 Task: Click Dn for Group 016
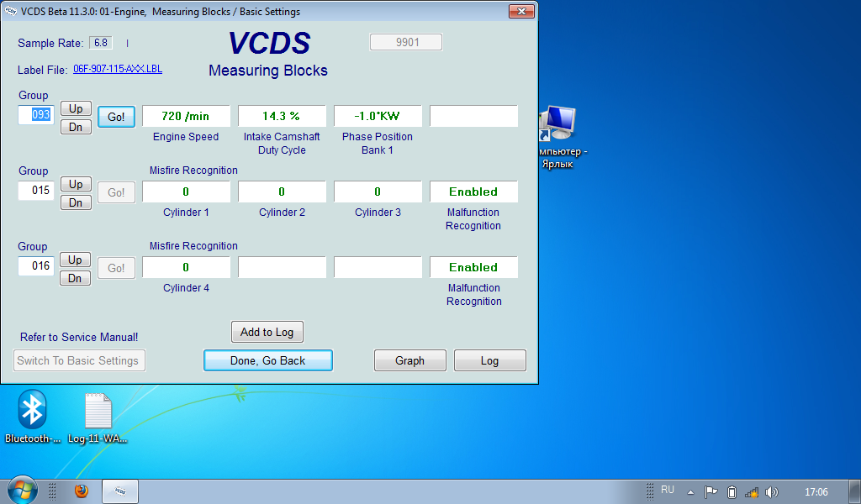(x=76, y=279)
